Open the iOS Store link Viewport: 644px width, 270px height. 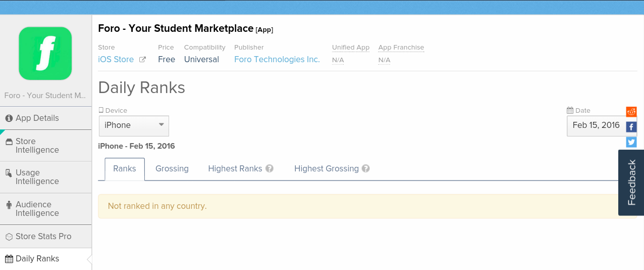coord(116,60)
